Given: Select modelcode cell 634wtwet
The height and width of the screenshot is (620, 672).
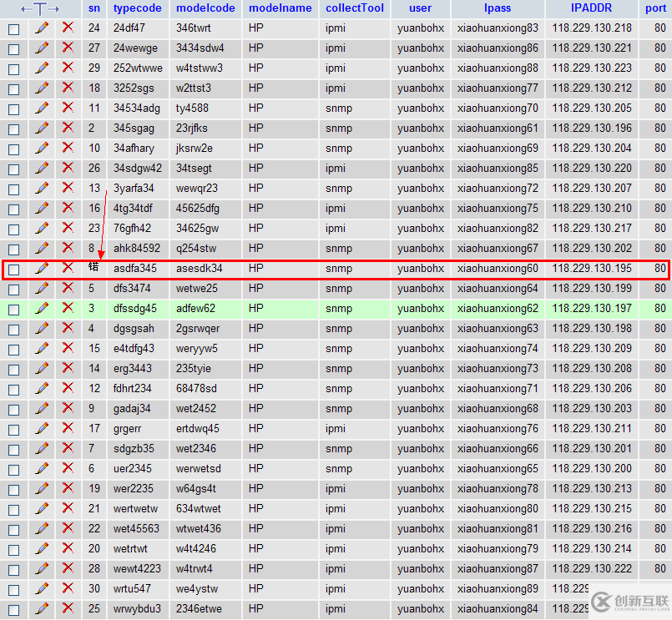Looking at the screenshot, I should click(199, 508).
